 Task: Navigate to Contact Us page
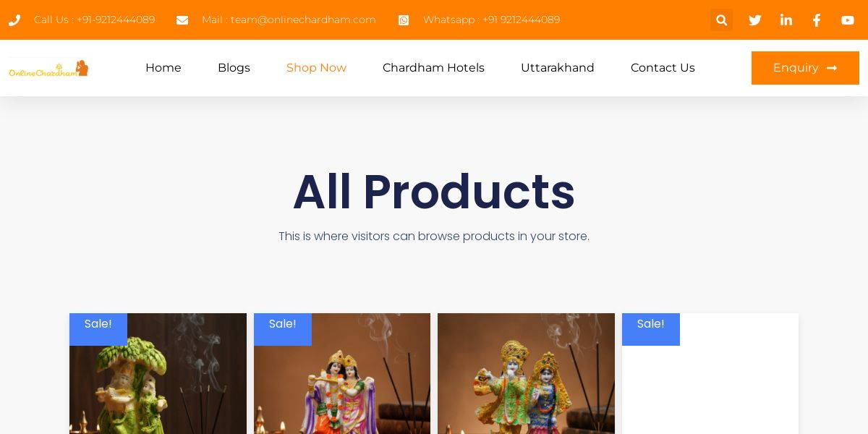663,68
